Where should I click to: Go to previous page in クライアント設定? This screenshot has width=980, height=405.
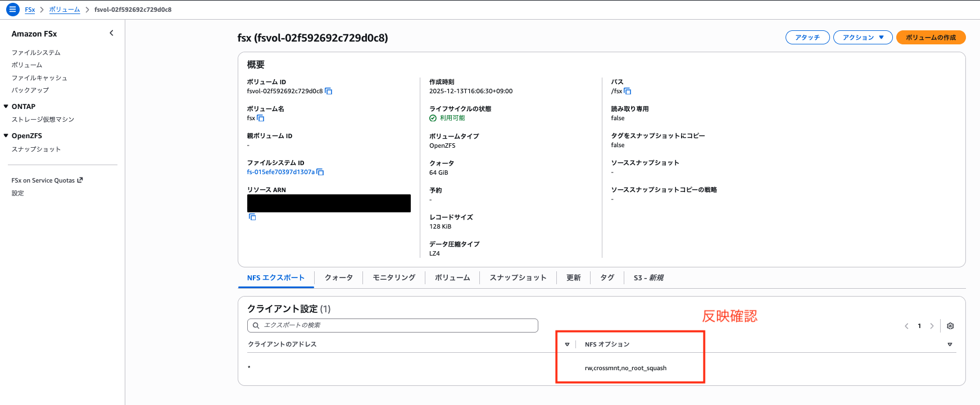point(906,326)
